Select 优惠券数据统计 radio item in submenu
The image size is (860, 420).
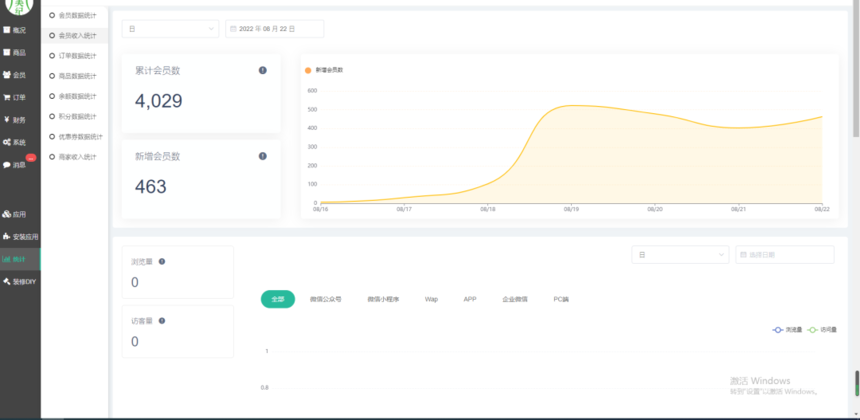(76, 137)
